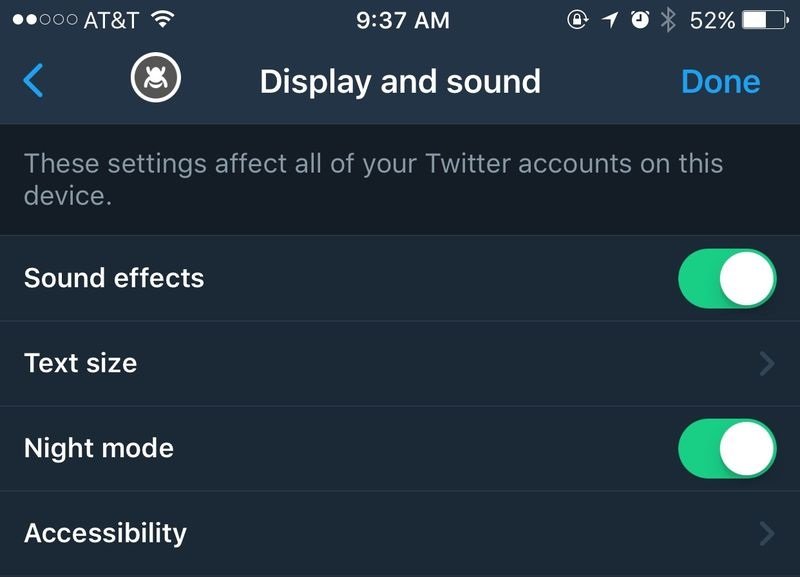This screenshot has height=577, width=800.
Task: Tap the Night mode label
Action: coord(99,448)
